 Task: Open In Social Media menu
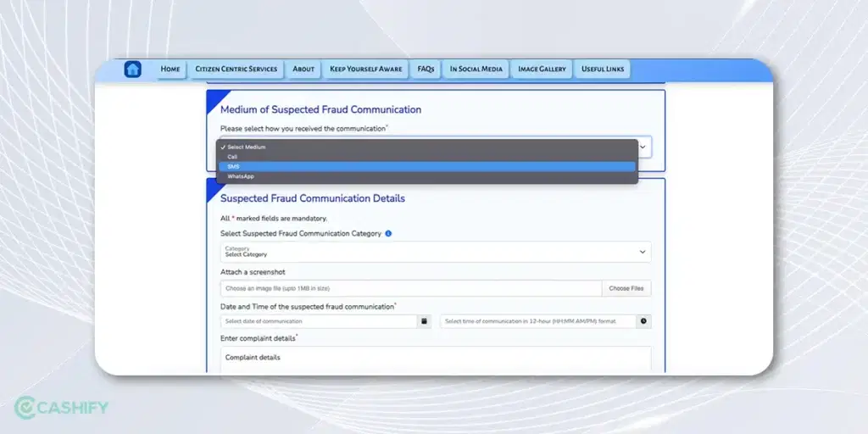tap(476, 70)
